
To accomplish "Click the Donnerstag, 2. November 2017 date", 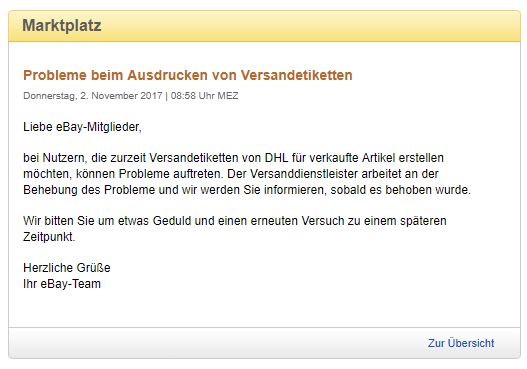I will pyautogui.click(x=93, y=96).
